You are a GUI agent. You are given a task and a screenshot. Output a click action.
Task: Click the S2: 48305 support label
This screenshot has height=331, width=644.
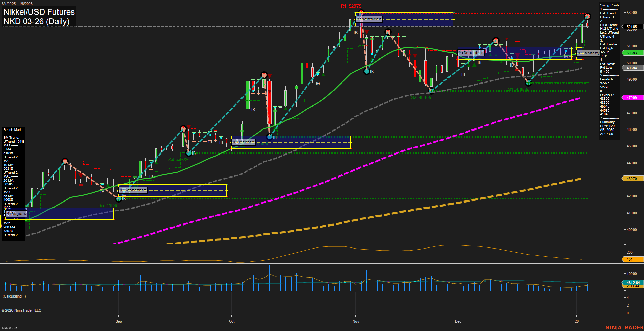click(421, 98)
